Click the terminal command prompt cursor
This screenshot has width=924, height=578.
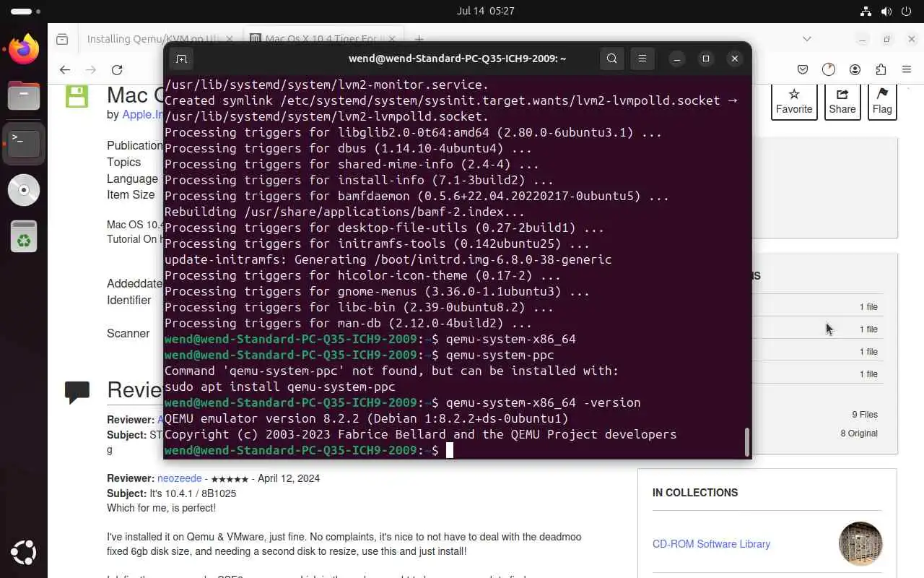[449, 450]
